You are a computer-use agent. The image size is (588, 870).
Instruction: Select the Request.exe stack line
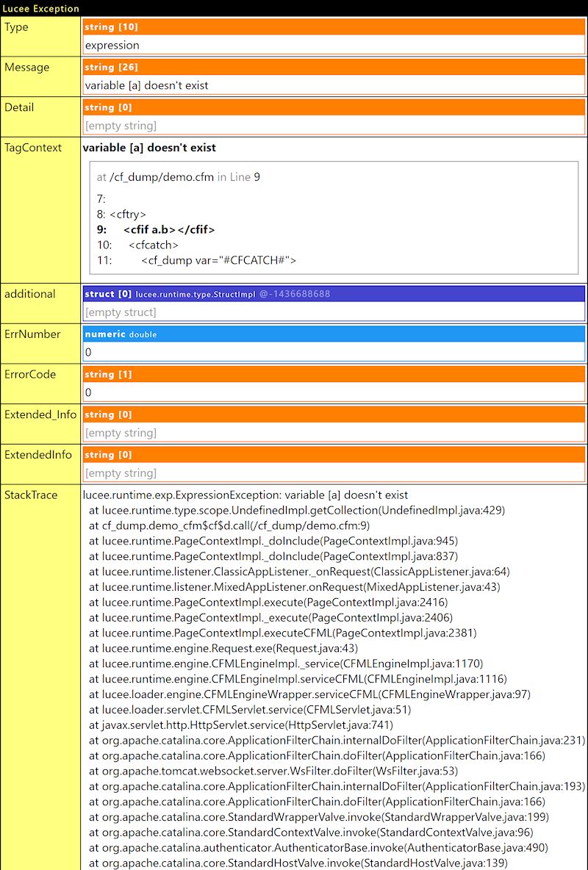[x=223, y=648]
